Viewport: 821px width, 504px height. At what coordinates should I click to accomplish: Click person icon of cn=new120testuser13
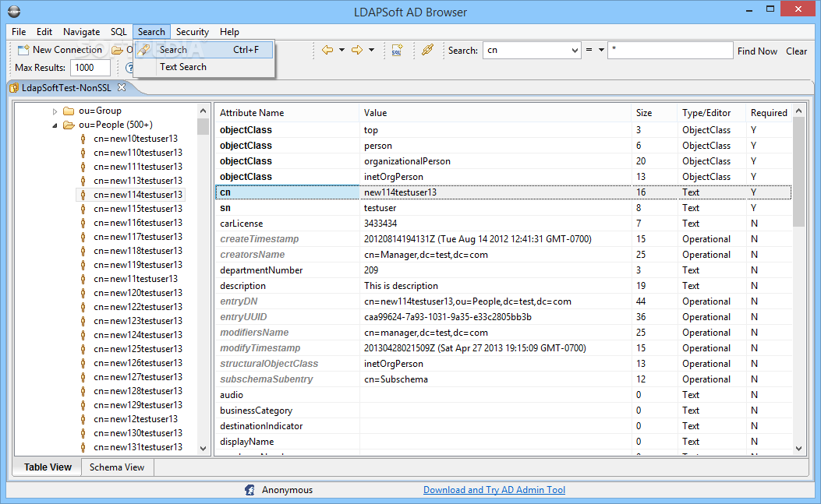[83, 293]
